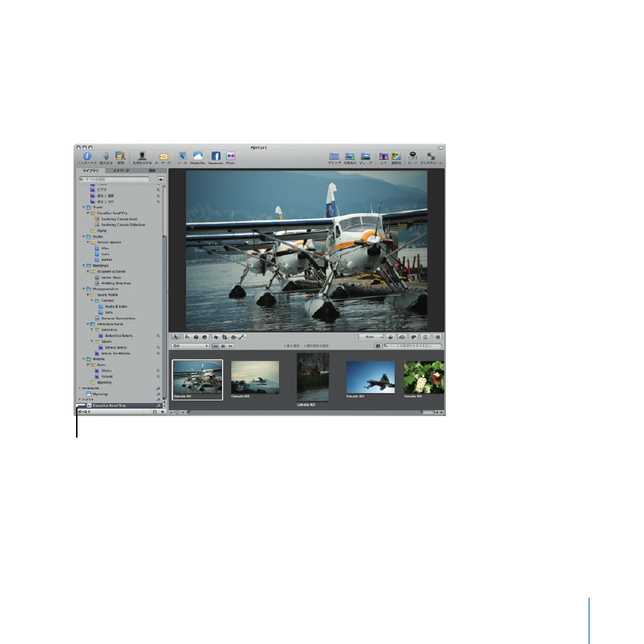644x644 pixels.
Task: Click the browser search field
Action: pyautogui.click(x=412, y=346)
